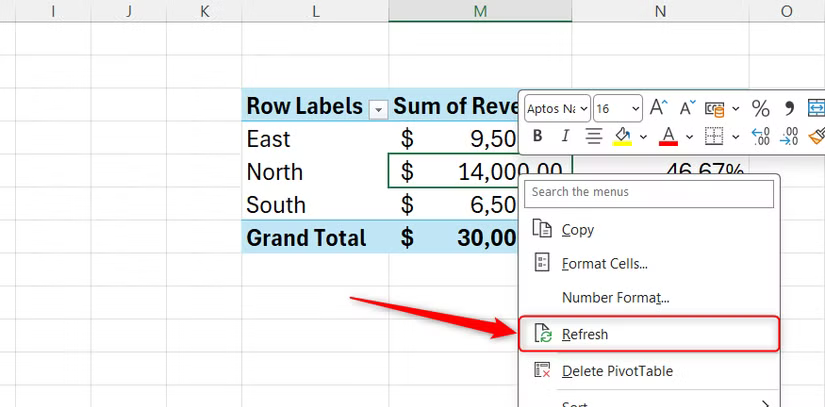Expand fill color options arrow

[643, 136]
